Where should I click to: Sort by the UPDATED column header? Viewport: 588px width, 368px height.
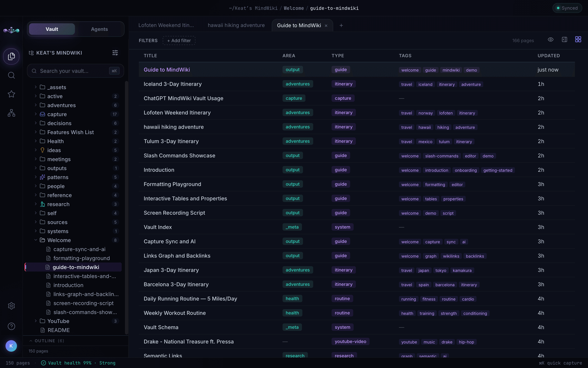[x=548, y=55]
